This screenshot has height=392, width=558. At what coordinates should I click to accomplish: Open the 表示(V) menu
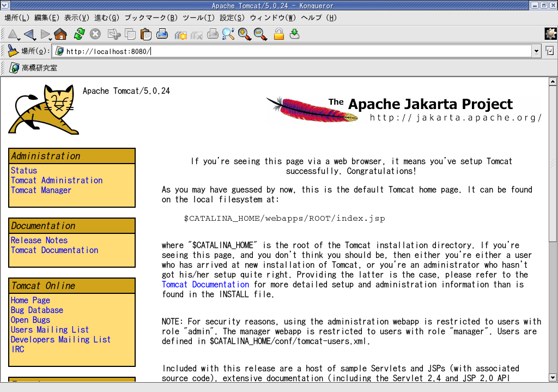(76, 18)
